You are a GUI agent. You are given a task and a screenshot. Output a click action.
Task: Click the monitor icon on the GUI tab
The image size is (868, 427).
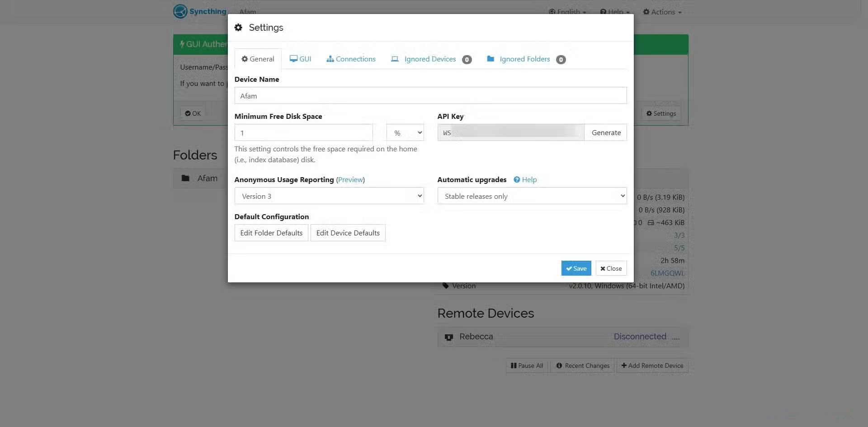[294, 58]
